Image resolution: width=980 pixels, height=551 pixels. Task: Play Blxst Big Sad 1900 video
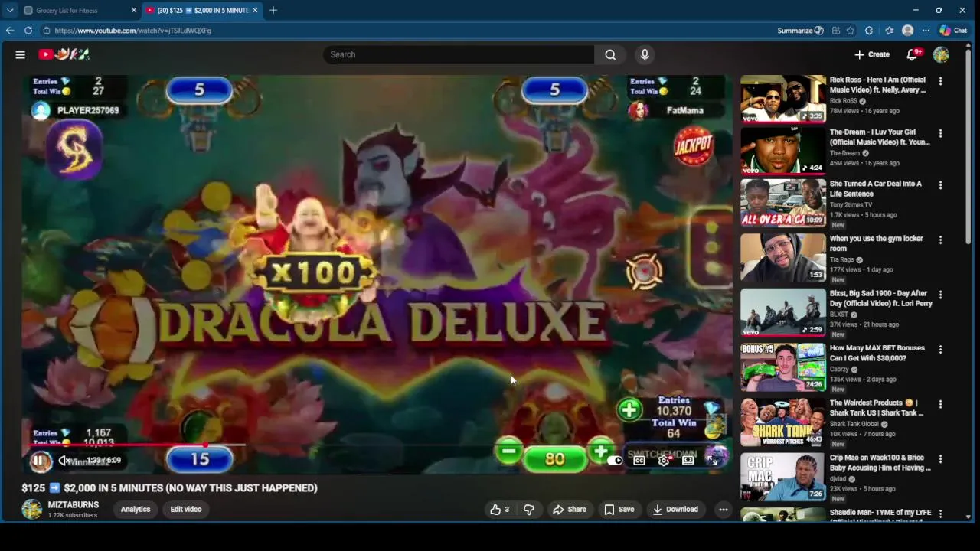[x=783, y=312]
